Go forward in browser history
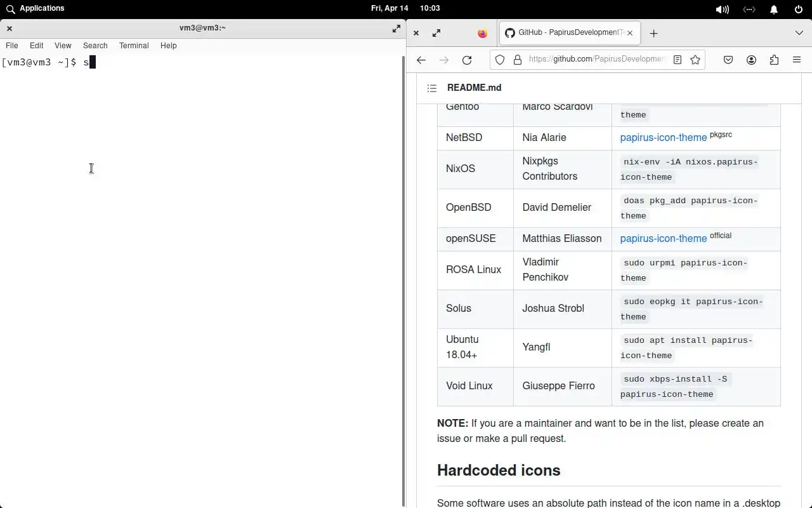The image size is (812, 508). tap(444, 60)
